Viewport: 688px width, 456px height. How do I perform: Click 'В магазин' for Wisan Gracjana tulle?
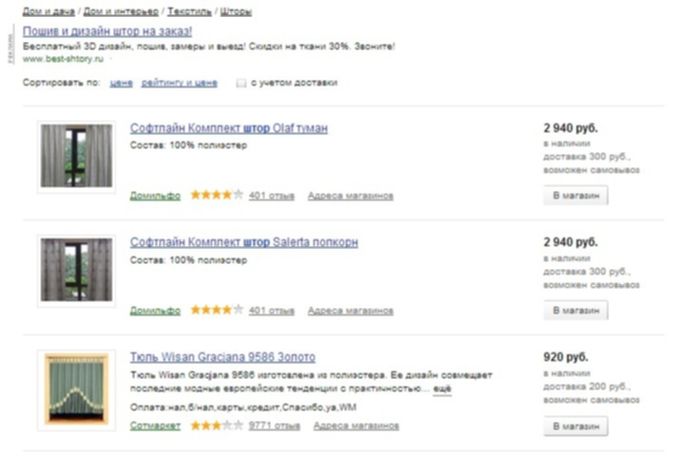(576, 426)
